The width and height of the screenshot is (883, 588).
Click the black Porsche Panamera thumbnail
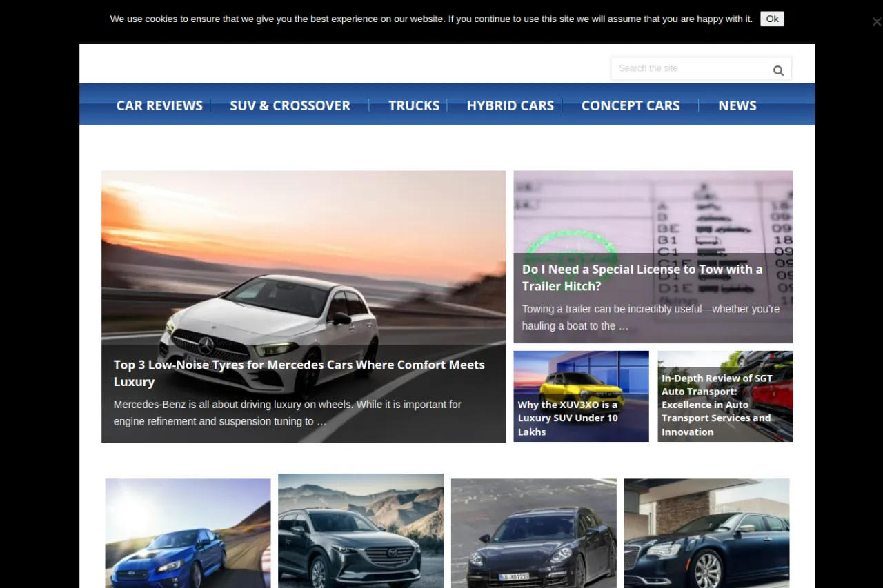(533, 533)
